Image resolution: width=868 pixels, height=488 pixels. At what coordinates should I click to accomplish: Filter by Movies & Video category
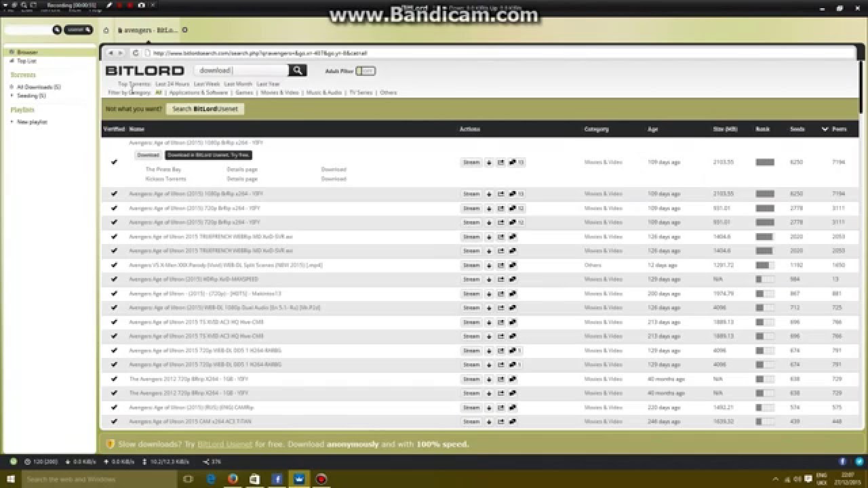[279, 92]
